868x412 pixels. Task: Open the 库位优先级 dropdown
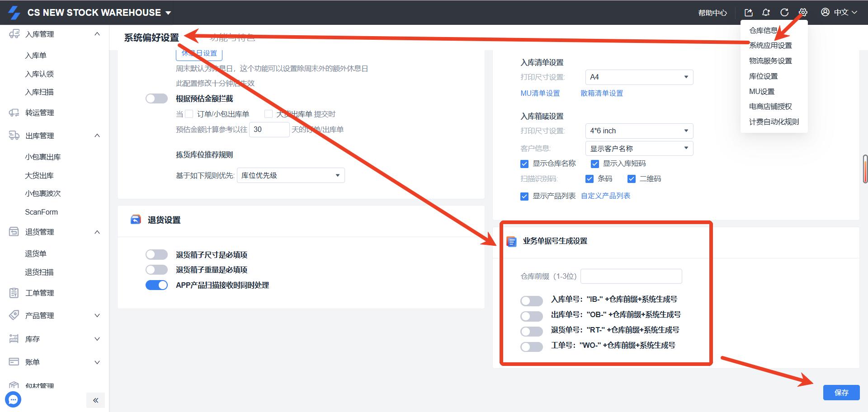[x=290, y=175]
